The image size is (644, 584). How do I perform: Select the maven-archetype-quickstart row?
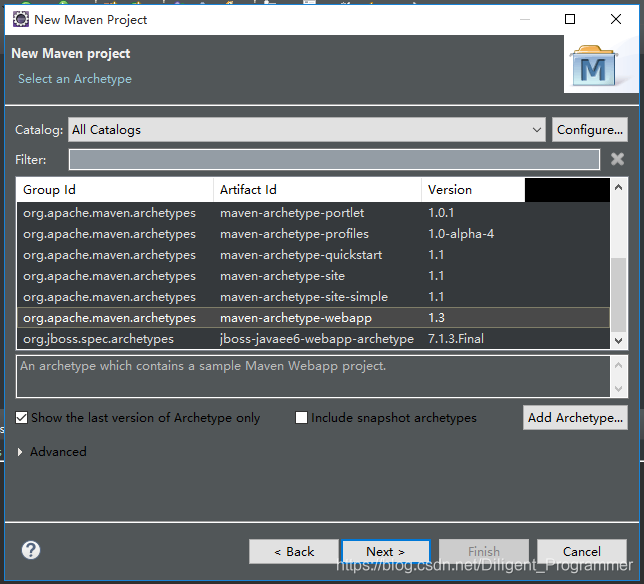point(313,255)
